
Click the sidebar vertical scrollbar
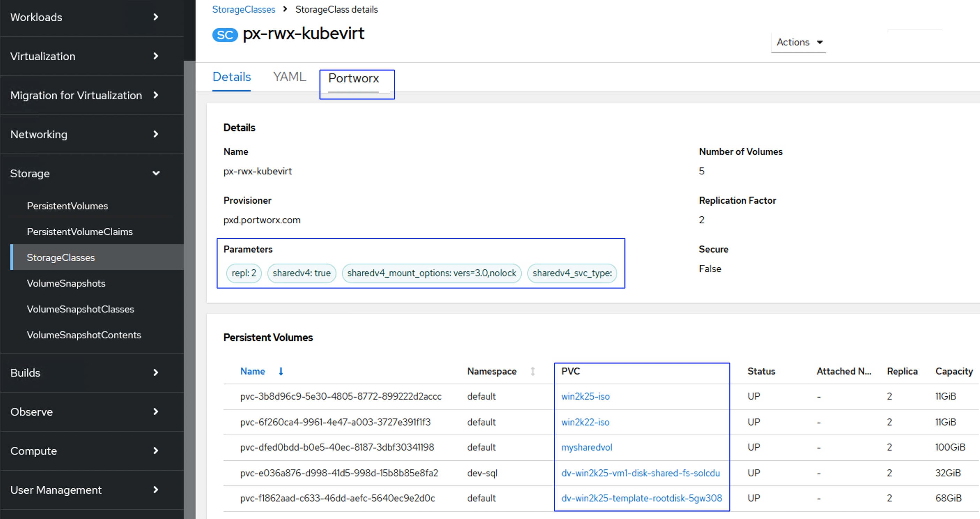(x=190, y=266)
